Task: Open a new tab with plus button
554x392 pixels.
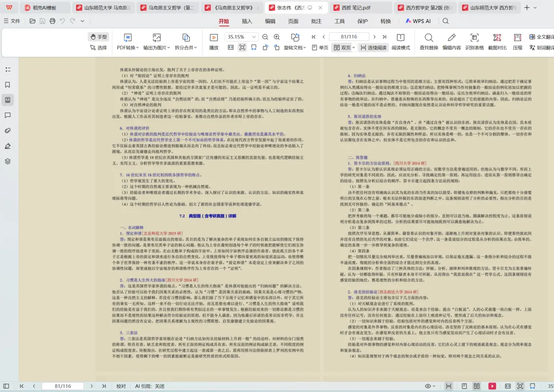Action: point(527,7)
